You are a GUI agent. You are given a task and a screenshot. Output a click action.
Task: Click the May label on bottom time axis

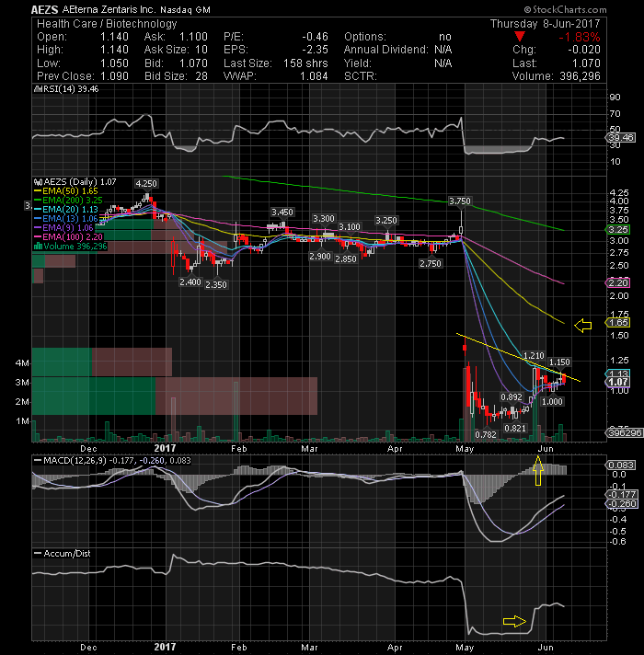[x=465, y=648]
